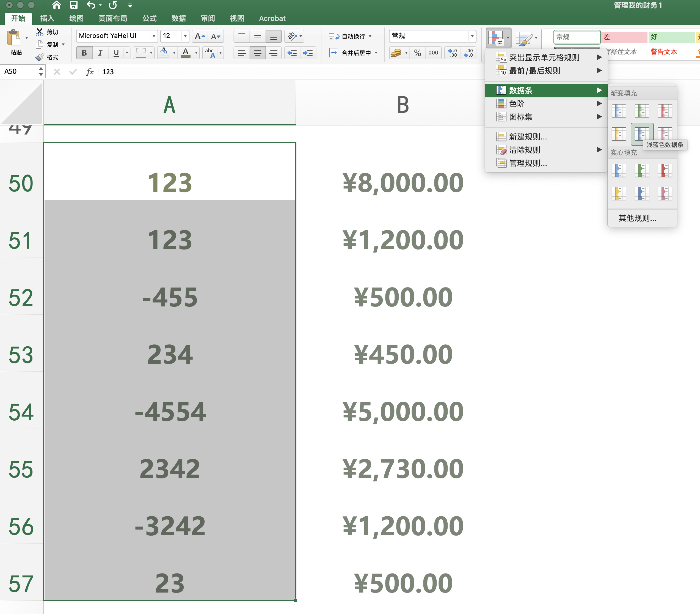Switch to the 数据 ribbon tab
Image resolution: width=700 pixels, height=614 pixels.
[179, 18]
